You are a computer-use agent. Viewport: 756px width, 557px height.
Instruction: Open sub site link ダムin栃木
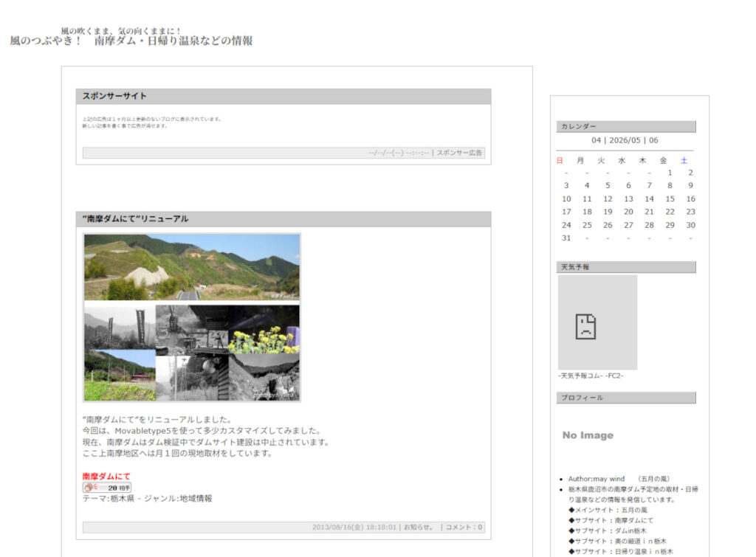coord(630,531)
